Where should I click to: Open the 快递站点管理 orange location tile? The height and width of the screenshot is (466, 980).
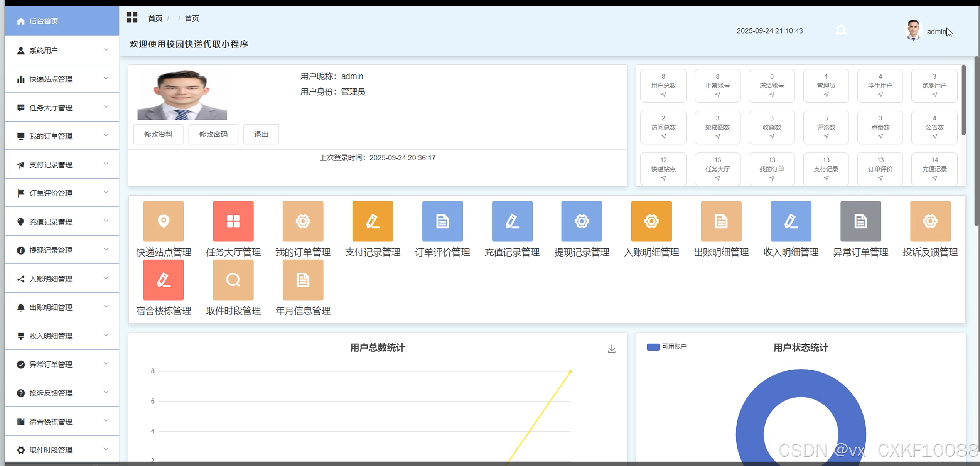click(x=164, y=221)
